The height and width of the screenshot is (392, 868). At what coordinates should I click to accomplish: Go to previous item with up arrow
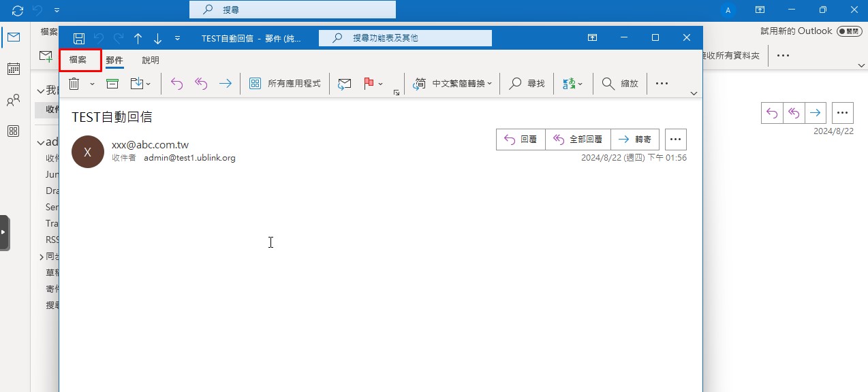pos(138,38)
